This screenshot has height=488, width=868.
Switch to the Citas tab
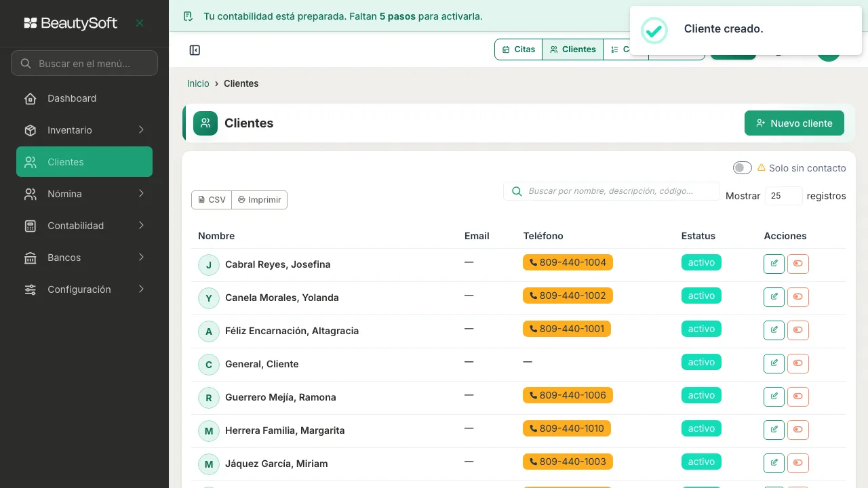[519, 49]
